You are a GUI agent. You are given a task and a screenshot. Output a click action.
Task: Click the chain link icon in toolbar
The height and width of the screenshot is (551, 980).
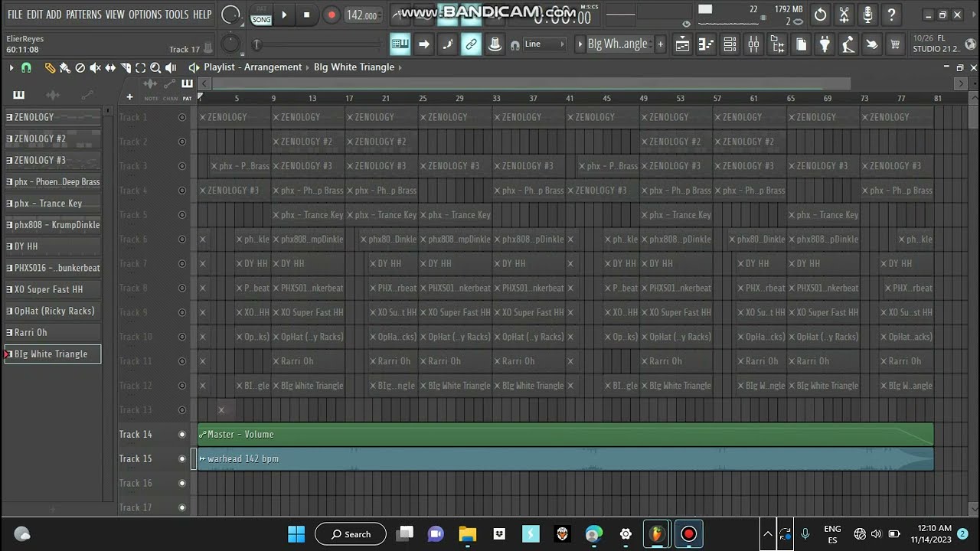(x=471, y=44)
